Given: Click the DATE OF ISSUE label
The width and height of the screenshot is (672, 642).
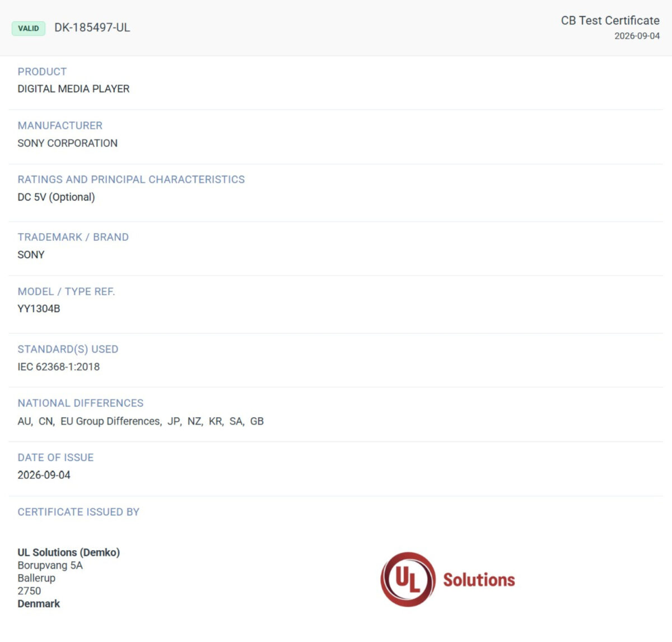Looking at the screenshot, I should (55, 458).
